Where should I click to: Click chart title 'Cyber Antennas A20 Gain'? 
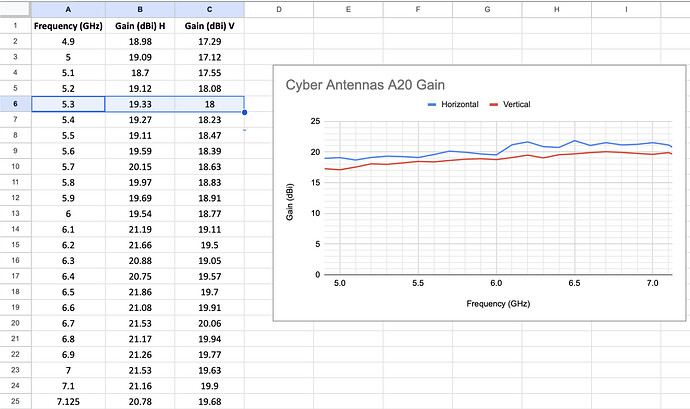[365, 85]
